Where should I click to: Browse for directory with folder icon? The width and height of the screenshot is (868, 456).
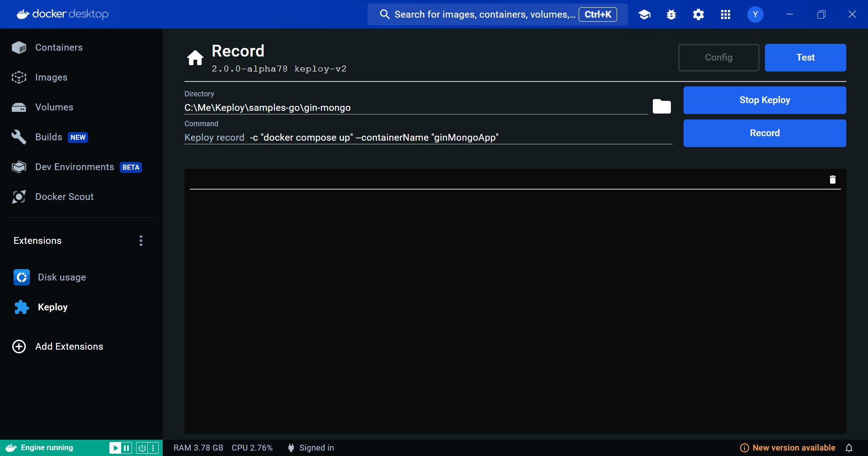pos(662,106)
